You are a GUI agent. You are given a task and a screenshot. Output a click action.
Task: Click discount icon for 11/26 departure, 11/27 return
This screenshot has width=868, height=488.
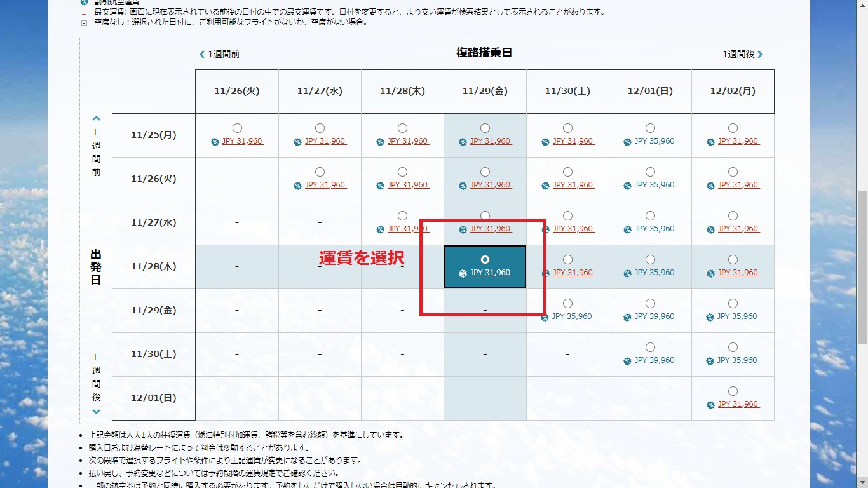coord(298,186)
